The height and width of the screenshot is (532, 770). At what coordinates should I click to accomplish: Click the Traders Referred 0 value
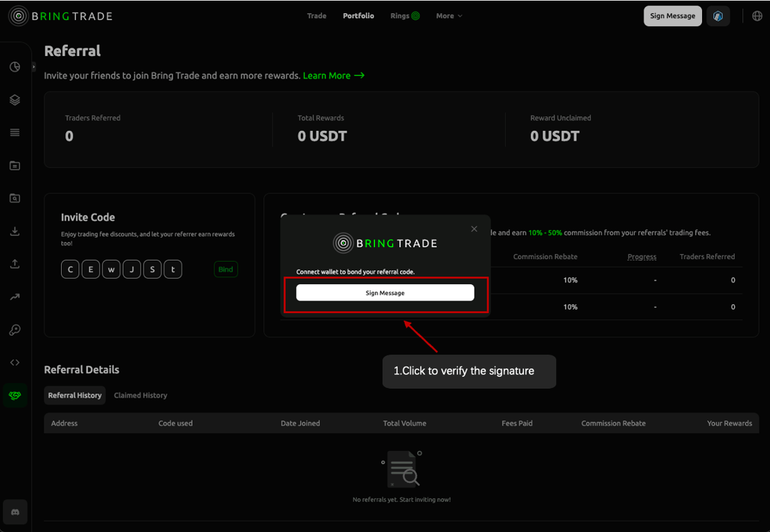click(x=69, y=136)
